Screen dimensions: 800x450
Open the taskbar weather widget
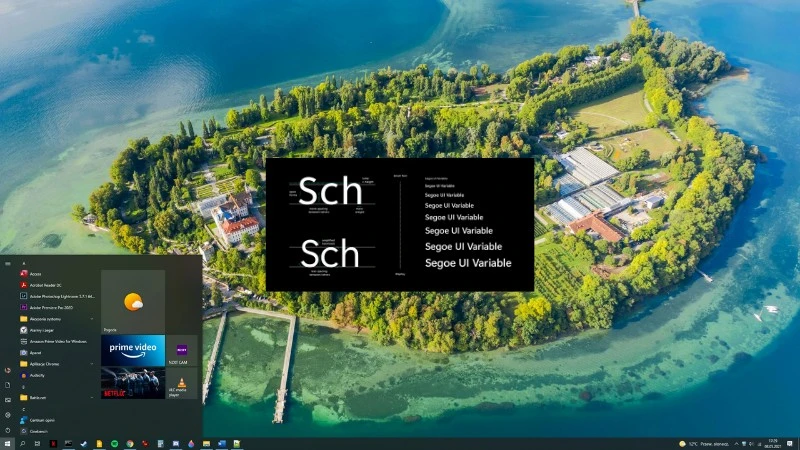click(703, 444)
